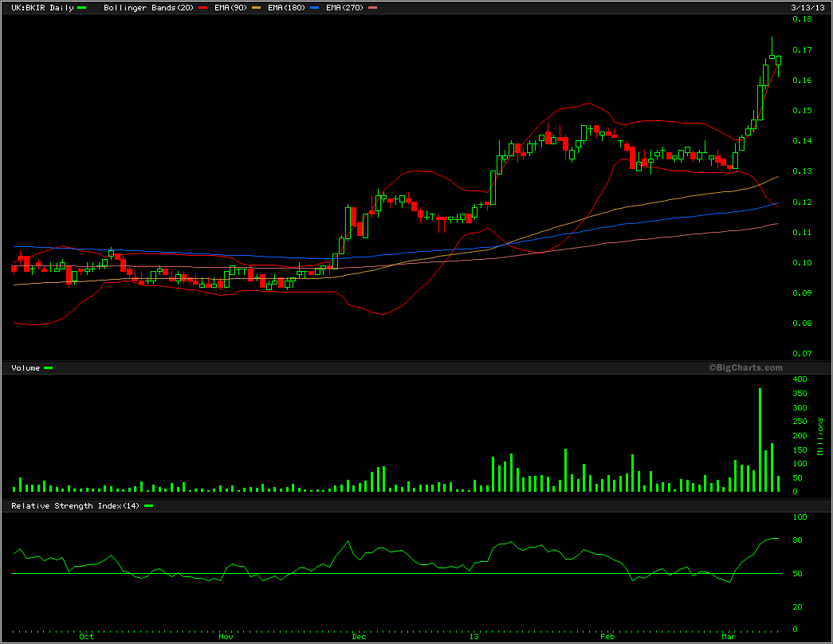Click the 20 RSI axis label
The image size is (833, 644).
coord(797,607)
